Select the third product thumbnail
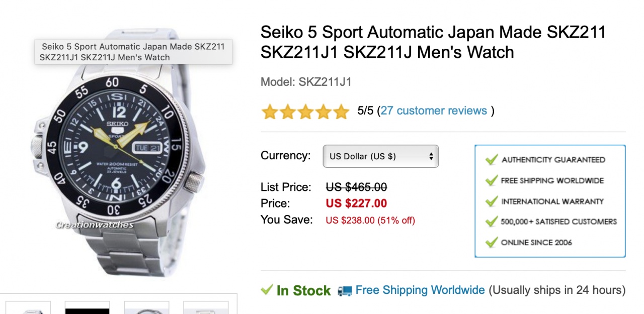The height and width of the screenshot is (314, 644). pos(146,307)
